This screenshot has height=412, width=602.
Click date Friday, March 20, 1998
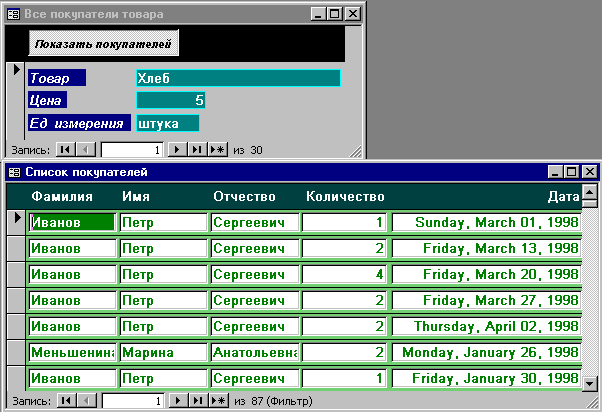(486, 275)
